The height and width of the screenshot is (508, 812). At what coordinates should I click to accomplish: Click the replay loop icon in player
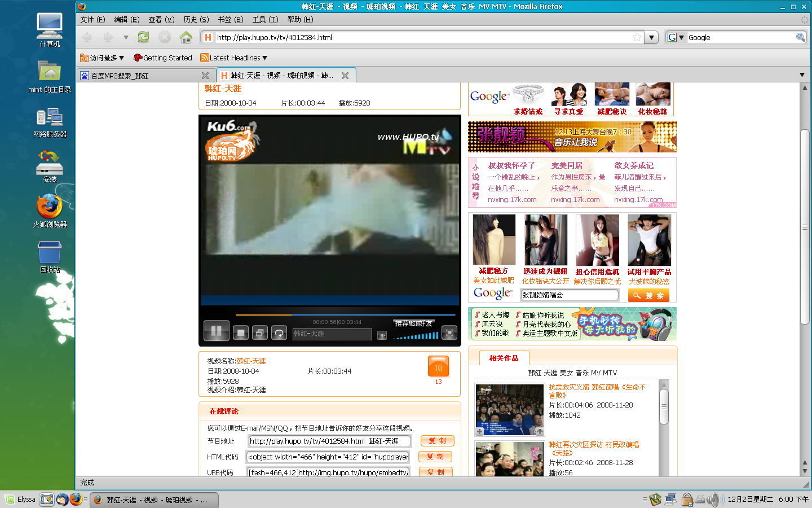click(279, 333)
